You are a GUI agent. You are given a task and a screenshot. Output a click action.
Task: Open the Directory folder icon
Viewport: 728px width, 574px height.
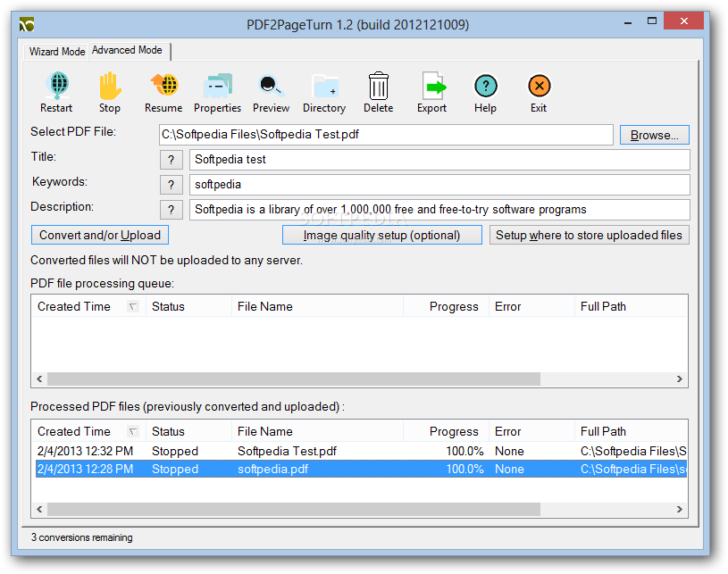pyautogui.click(x=324, y=86)
